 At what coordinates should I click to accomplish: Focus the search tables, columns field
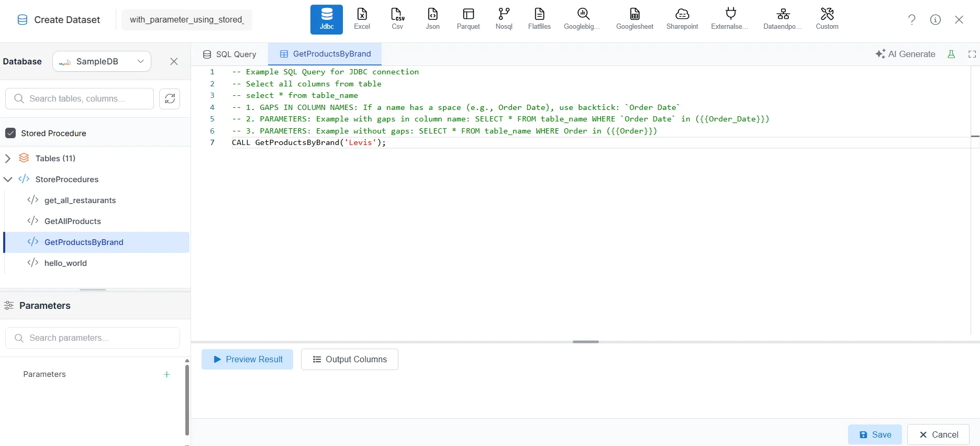pyautogui.click(x=80, y=98)
